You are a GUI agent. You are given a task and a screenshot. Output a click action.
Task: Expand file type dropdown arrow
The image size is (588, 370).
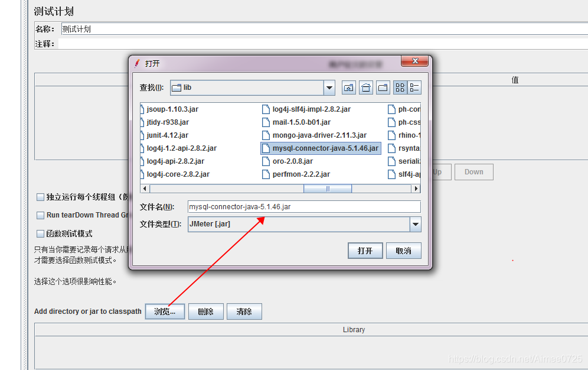(x=415, y=225)
